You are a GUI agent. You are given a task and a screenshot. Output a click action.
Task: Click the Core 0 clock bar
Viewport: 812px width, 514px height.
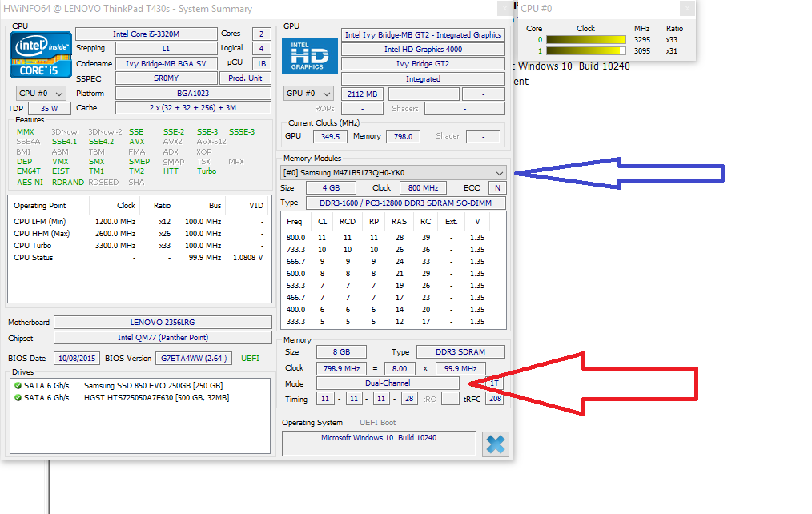(x=586, y=39)
